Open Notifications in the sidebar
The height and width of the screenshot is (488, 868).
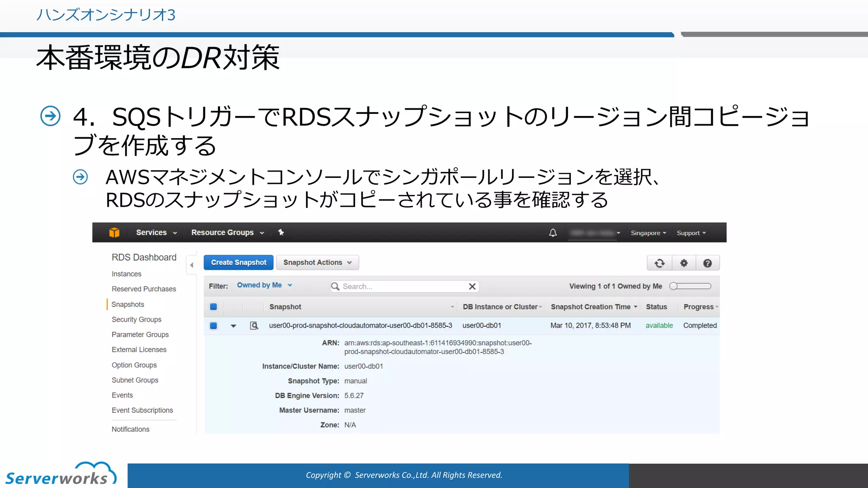coord(131,430)
